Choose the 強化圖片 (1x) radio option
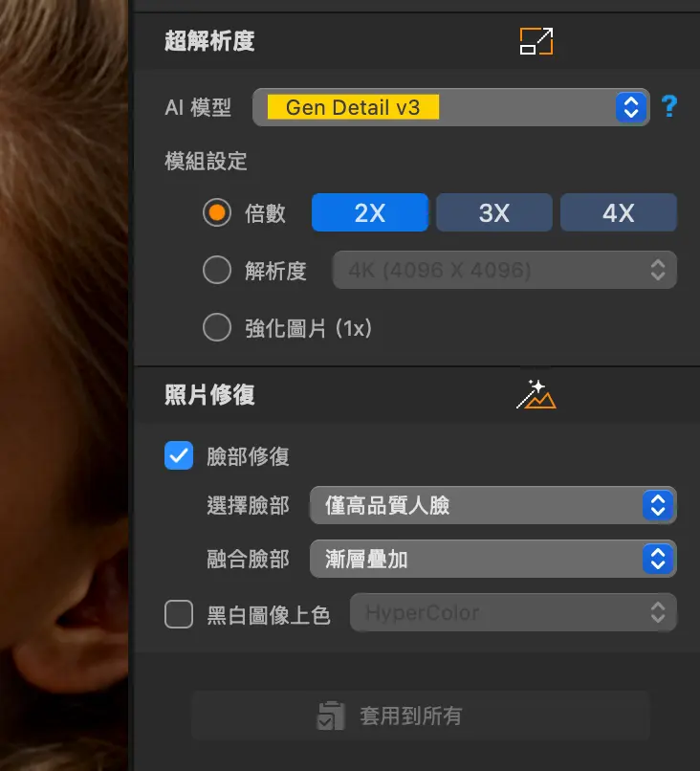This screenshot has width=700, height=771. 217,328
